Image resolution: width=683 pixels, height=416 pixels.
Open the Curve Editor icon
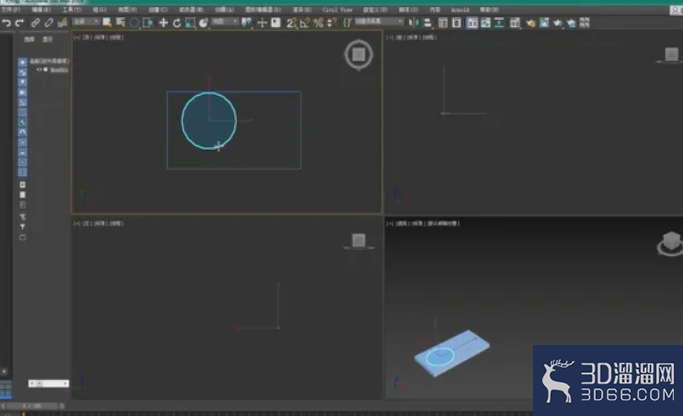point(486,23)
